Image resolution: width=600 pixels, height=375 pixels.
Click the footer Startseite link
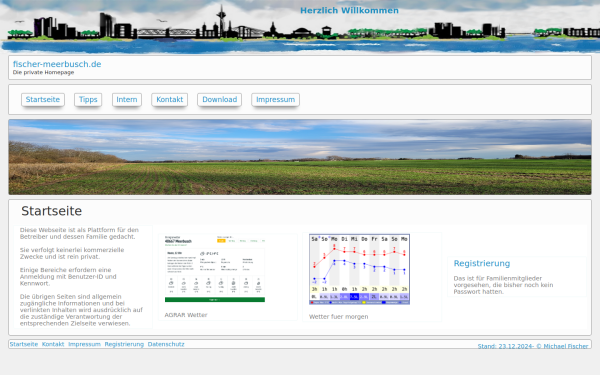[24, 344]
